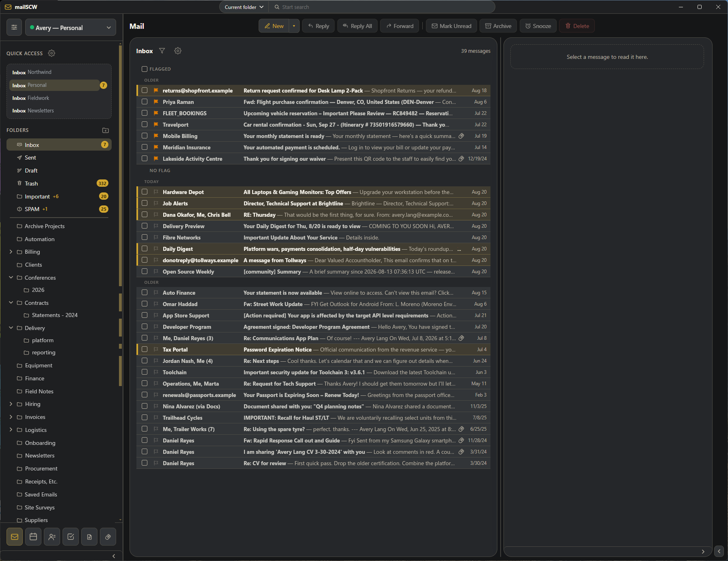The image size is (728, 561).
Task: Select the Fibre Networks message checkbox
Action: click(145, 237)
